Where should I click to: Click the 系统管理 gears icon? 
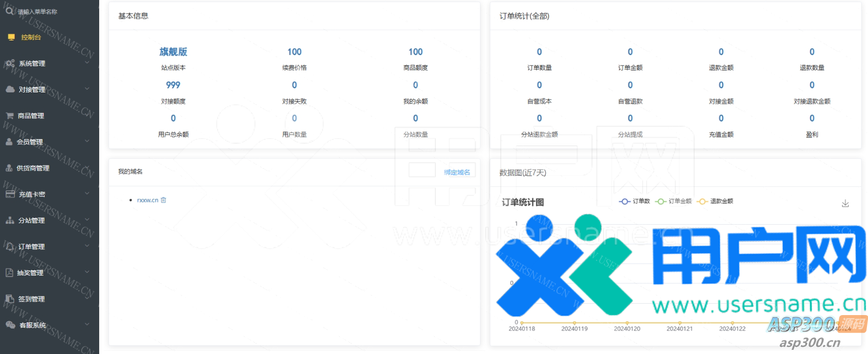pyautogui.click(x=10, y=63)
